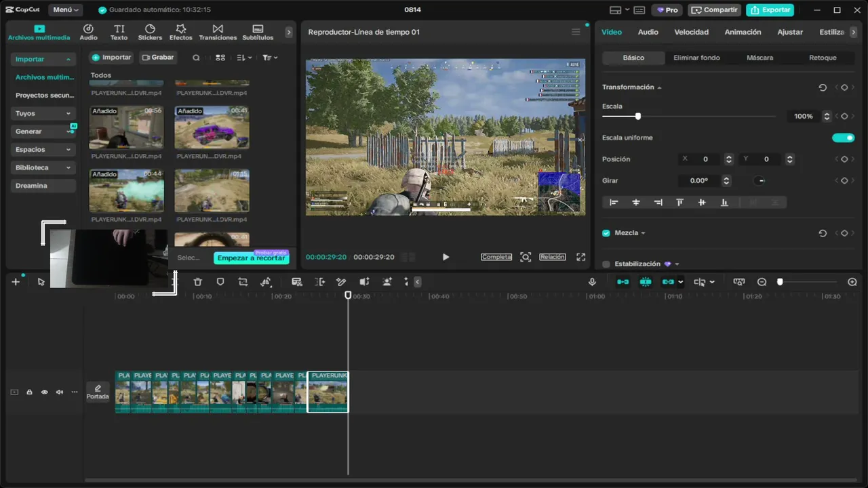Screen dimensions: 868x488
Task: Align the clip to the top
Action: (679, 203)
